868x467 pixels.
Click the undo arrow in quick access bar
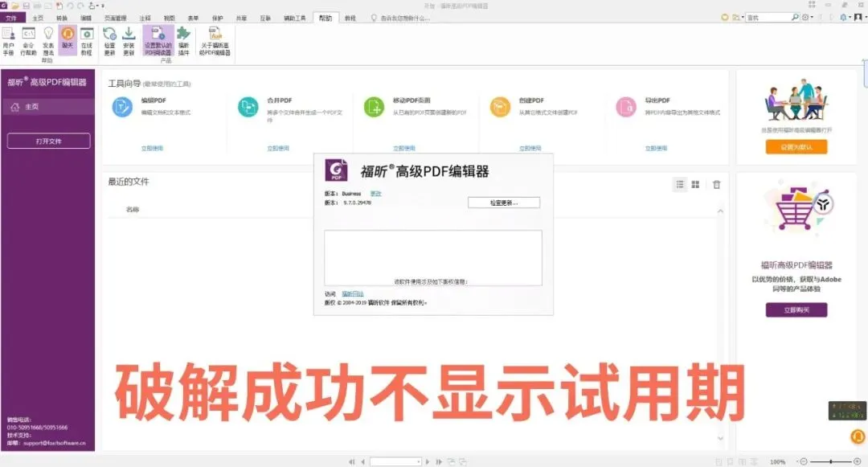70,6
